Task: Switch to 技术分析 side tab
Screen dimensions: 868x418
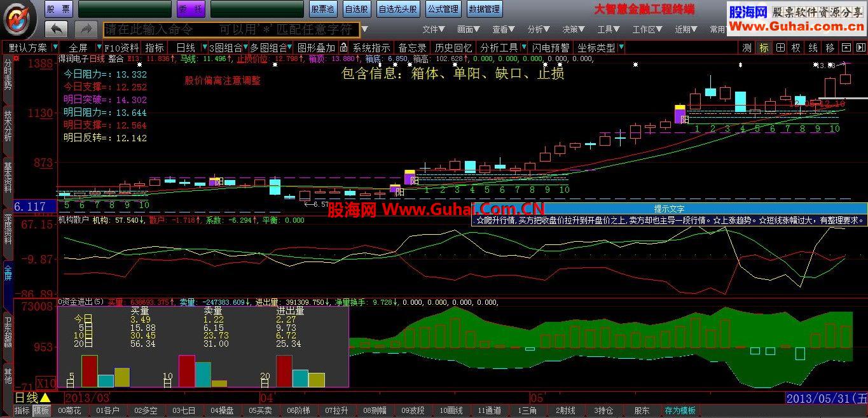Action: point(8,126)
